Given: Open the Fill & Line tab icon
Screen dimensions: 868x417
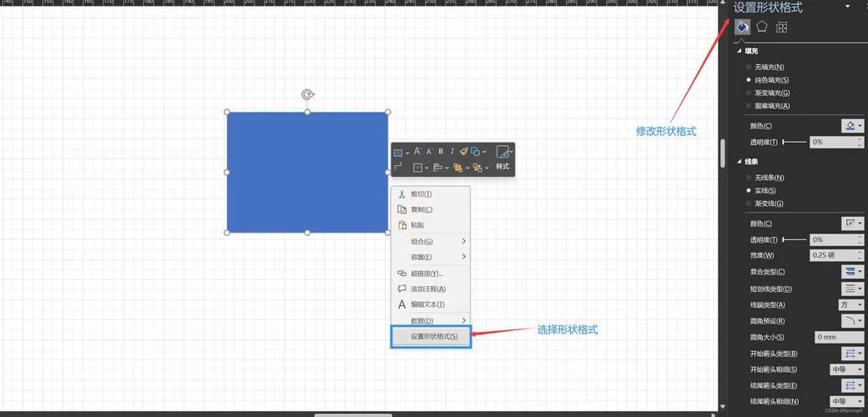Looking at the screenshot, I should pyautogui.click(x=741, y=28).
